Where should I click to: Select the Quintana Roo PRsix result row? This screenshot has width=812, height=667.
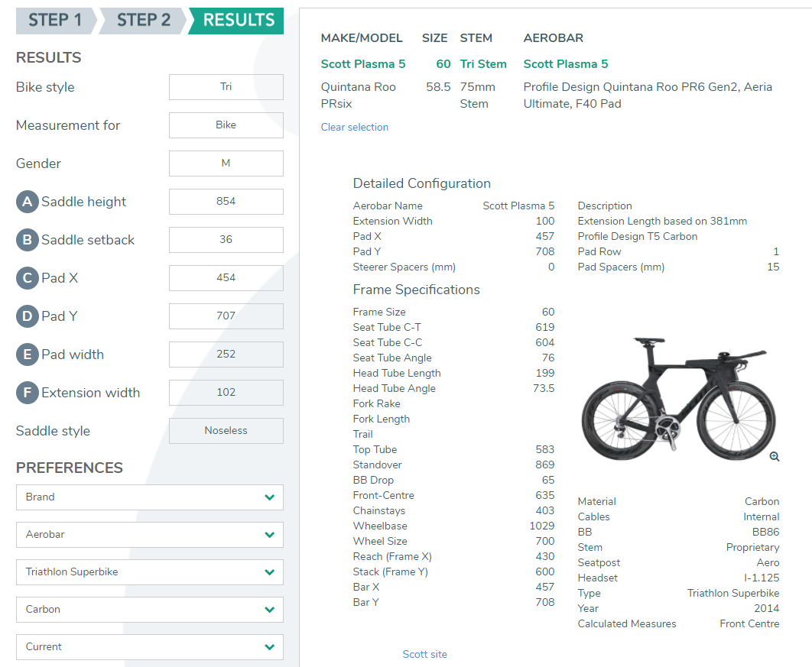359,96
